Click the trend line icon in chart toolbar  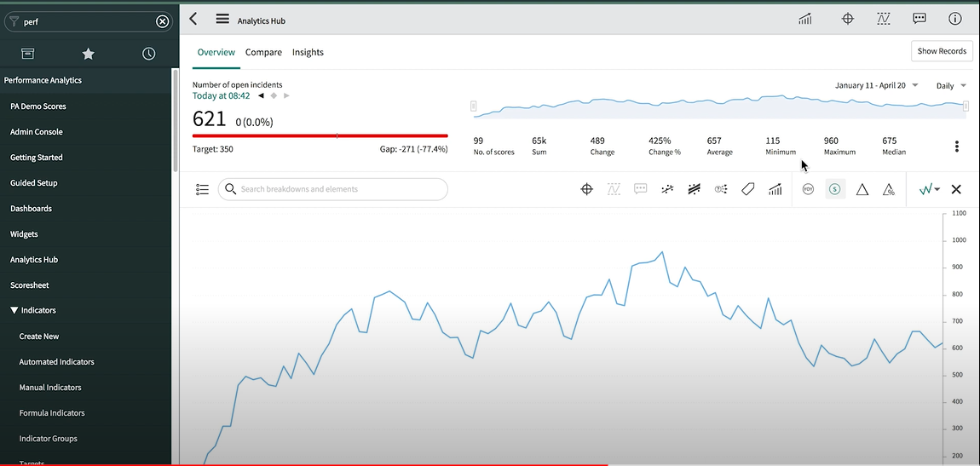(667, 189)
